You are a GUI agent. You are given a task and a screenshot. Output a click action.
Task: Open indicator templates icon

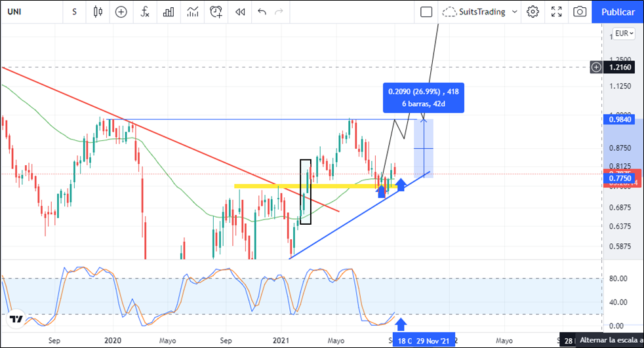[x=192, y=12]
